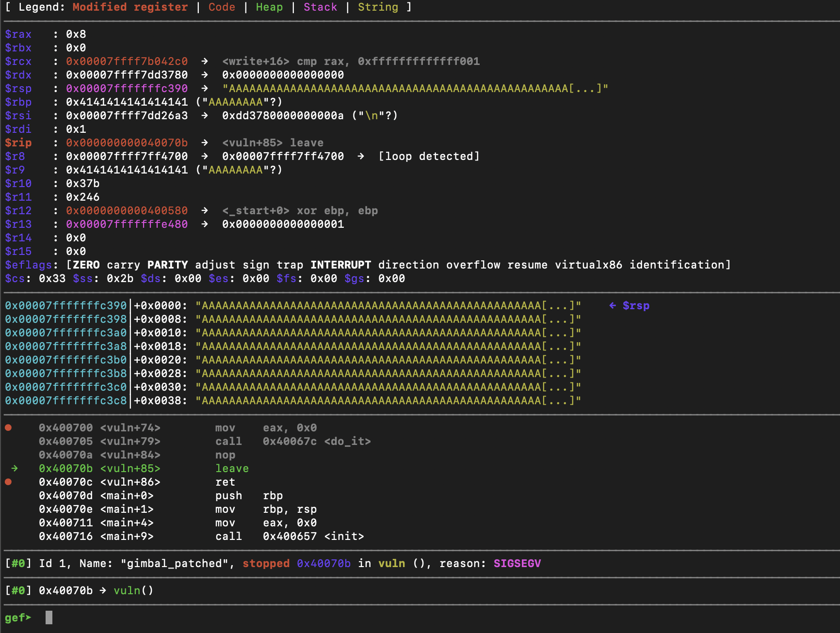Screen dimensions: 840x633
Task: Click the Code legend label
Action: (x=222, y=7)
